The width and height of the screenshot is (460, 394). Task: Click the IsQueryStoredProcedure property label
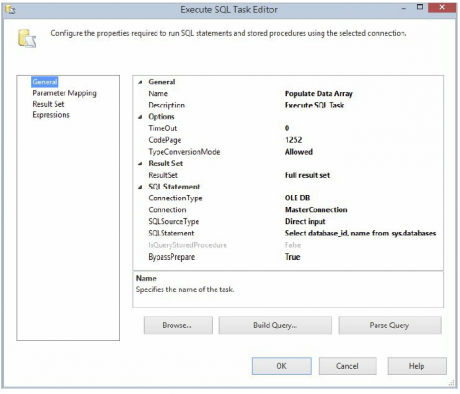click(187, 245)
